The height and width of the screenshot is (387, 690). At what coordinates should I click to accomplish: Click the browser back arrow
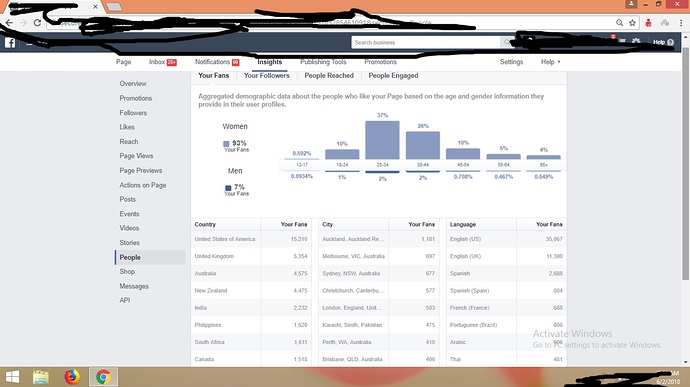[x=9, y=22]
